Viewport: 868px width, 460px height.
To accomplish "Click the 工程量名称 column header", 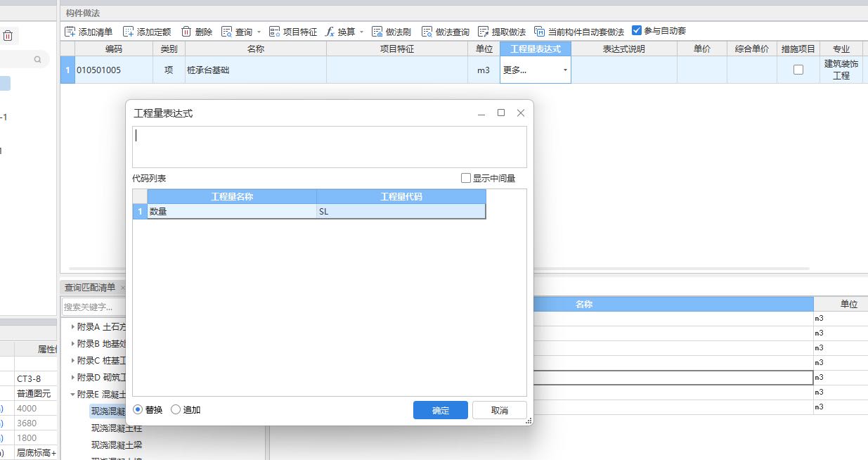I will [x=232, y=197].
